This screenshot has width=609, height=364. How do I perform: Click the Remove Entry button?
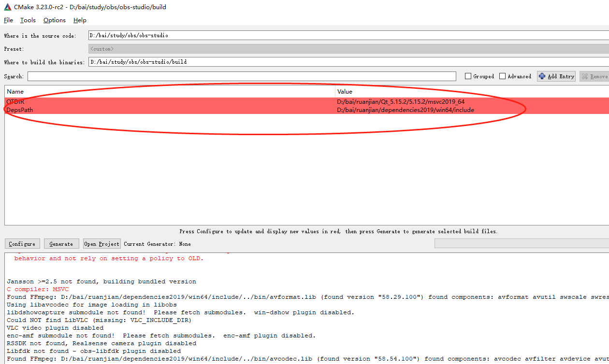pyautogui.click(x=594, y=76)
